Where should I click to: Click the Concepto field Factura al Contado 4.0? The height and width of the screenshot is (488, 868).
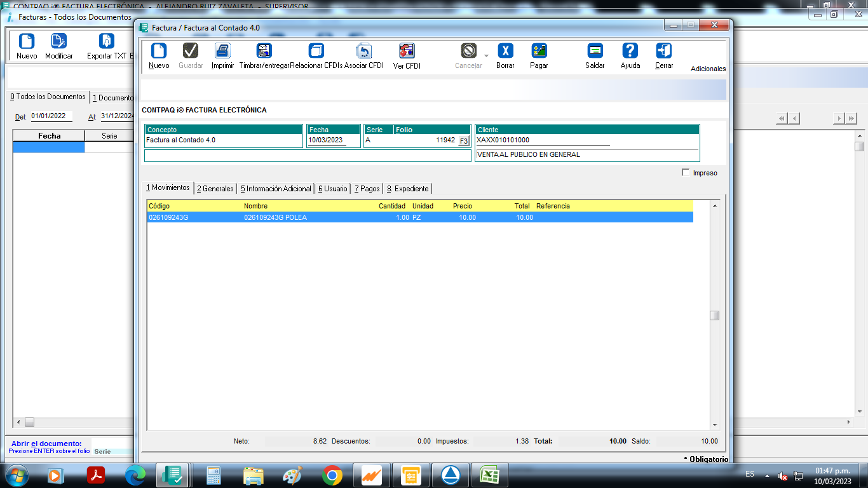point(224,140)
